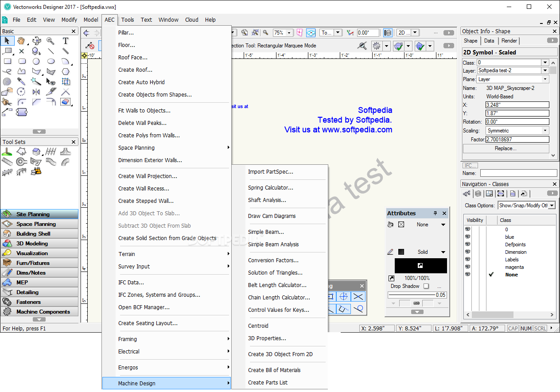Switch to the Data tab in Object Info

point(489,41)
